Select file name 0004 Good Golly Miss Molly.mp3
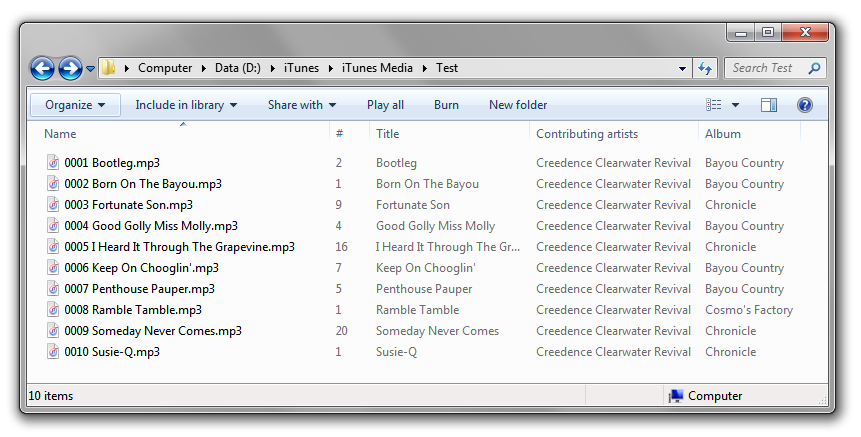Screen dimensions: 861x437 [151, 226]
